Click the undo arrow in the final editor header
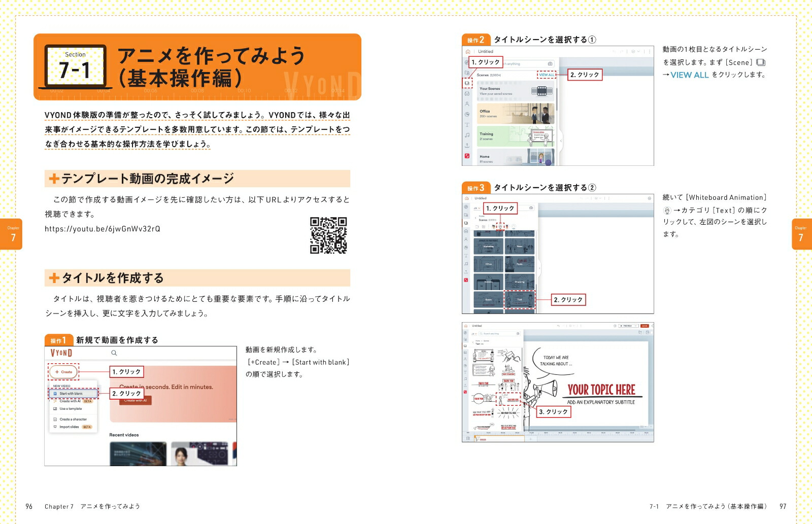The width and height of the screenshot is (812, 524). [x=558, y=326]
